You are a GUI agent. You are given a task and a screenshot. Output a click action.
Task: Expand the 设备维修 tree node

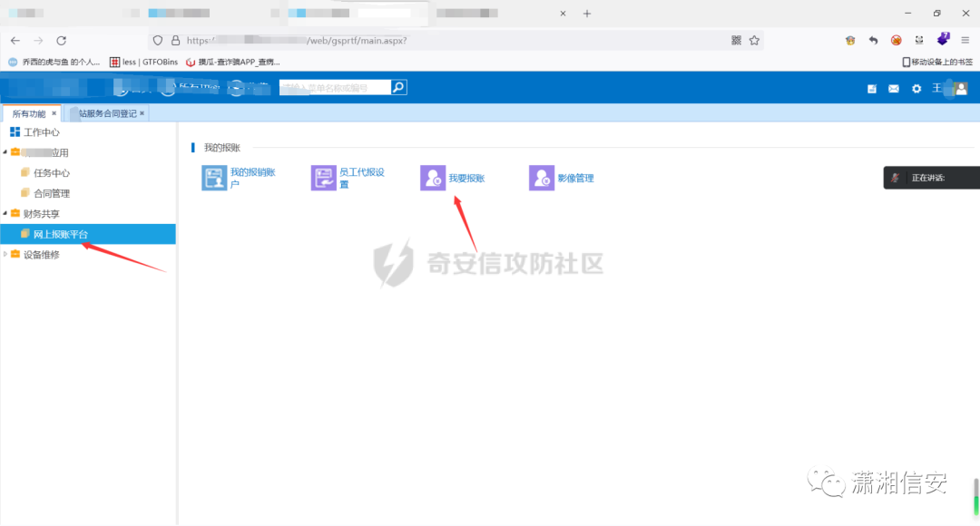tap(5, 254)
